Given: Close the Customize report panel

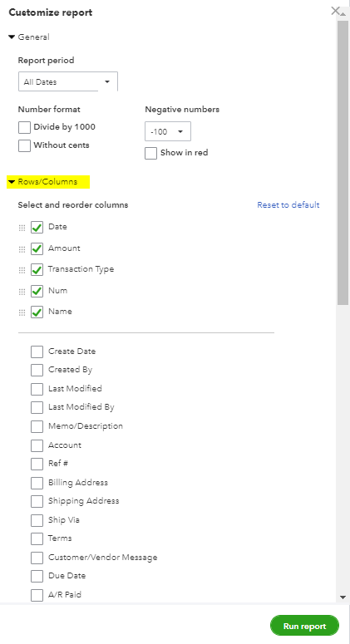Looking at the screenshot, I should (335, 11).
